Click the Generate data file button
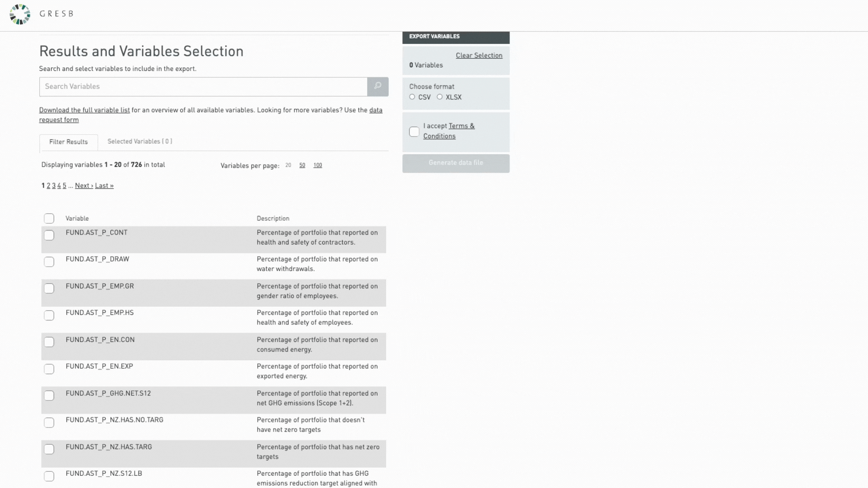The width and height of the screenshot is (868, 488). tap(456, 163)
